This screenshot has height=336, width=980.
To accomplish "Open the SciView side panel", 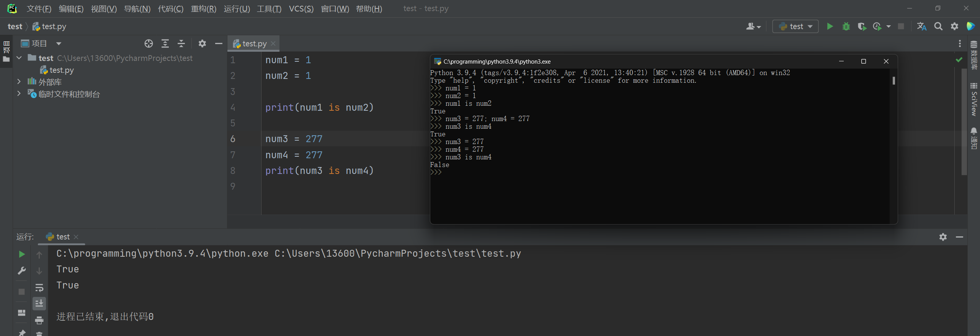I will 974,99.
